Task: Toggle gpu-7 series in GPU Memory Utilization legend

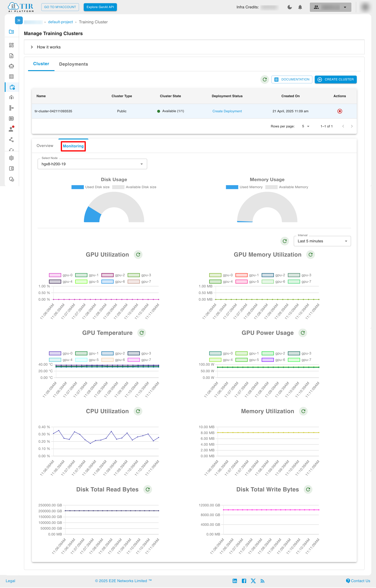Action: (299, 282)
